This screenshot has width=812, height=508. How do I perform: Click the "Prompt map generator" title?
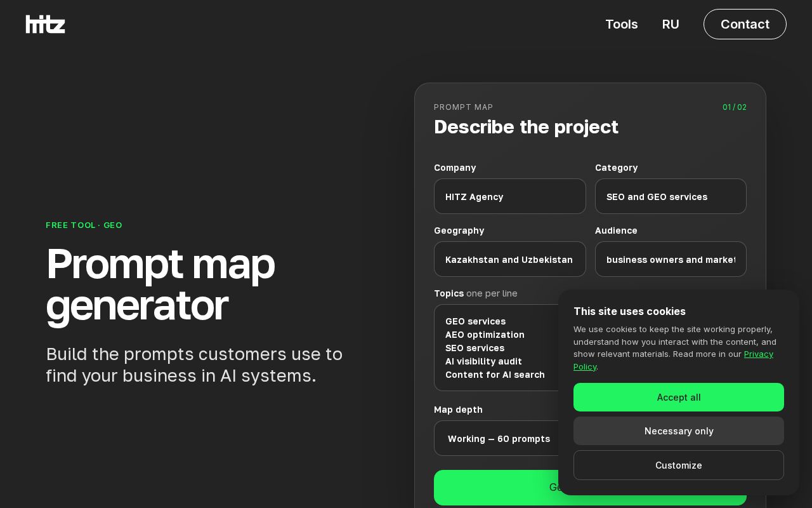pos(160,284)
